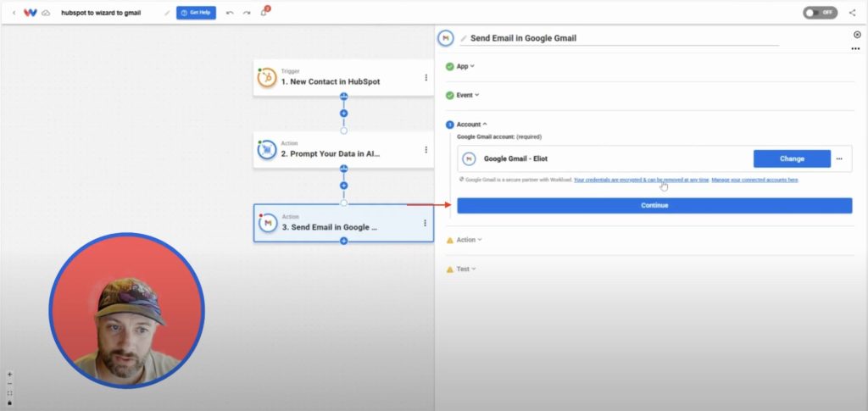
Task: Click the workflow name hubspot to wizard to gmail
Action: (101, 13)
